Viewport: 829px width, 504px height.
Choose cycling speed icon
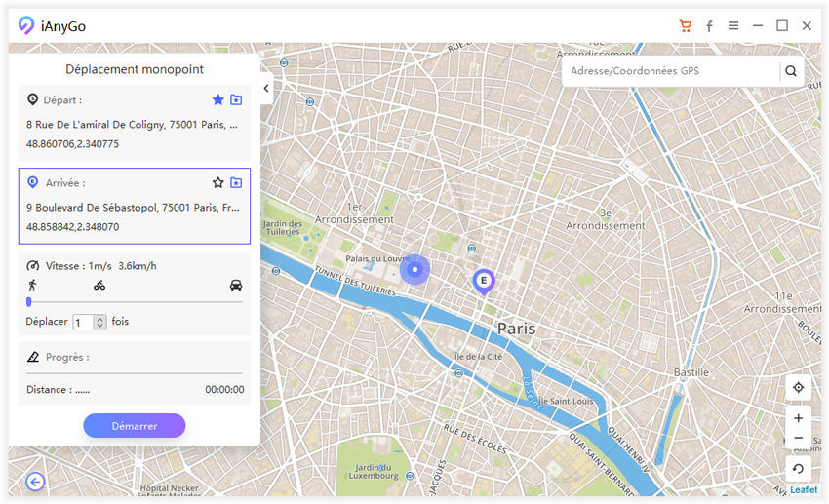click(99, 286)
